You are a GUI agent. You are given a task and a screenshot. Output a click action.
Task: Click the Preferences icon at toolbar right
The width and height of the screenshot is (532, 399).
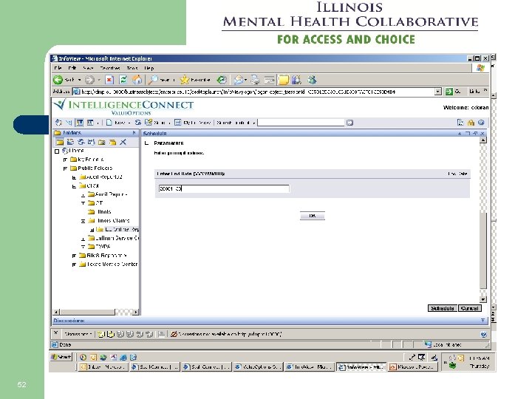(x=460, y=123)
